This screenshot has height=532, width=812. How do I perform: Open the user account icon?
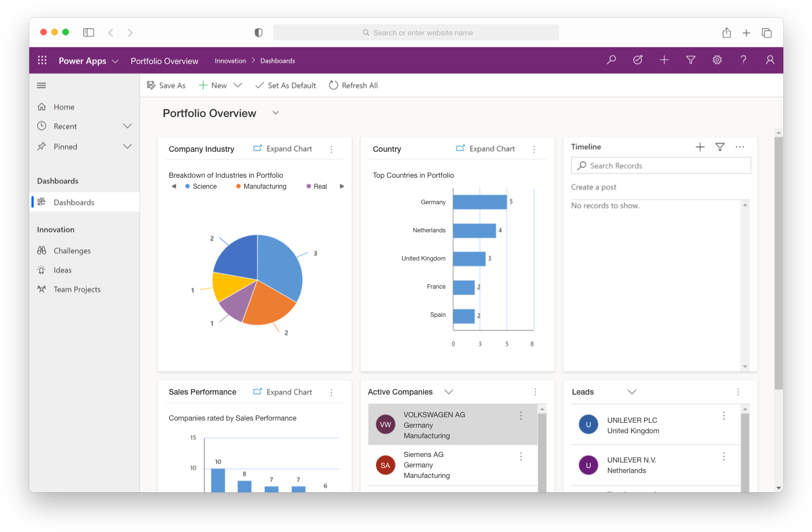770,60
